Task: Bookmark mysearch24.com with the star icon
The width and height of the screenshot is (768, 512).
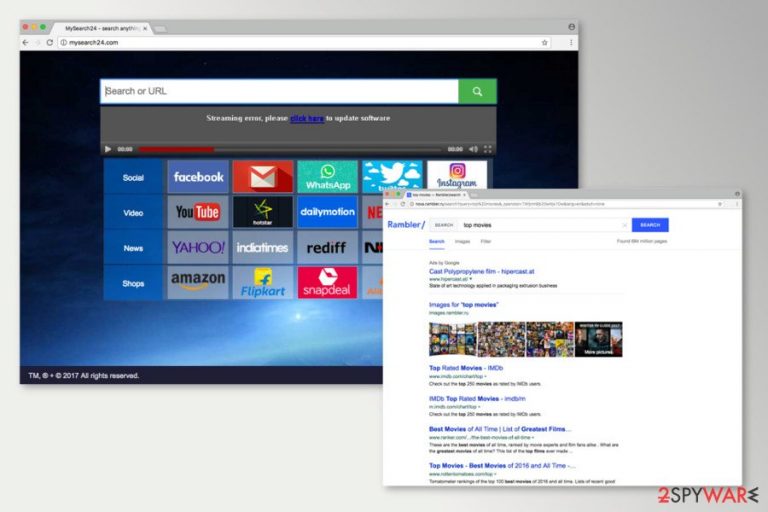Action: coord(544,43)
